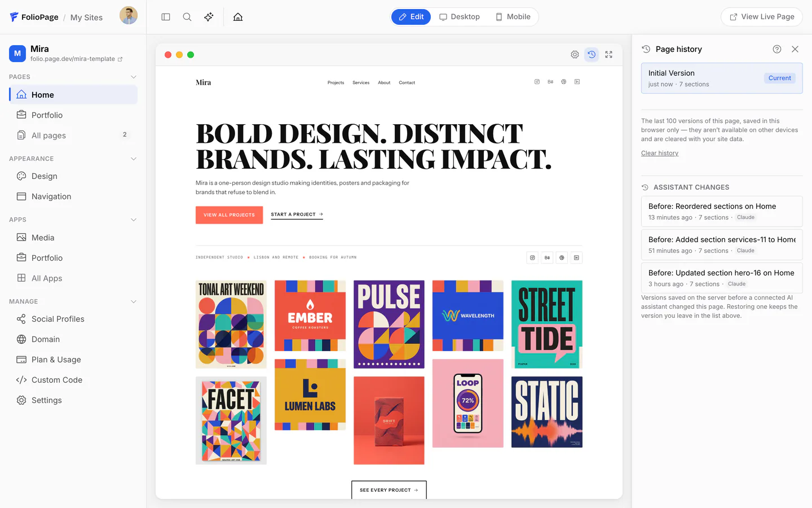This screenshot has height=508, width=812.
Task: Select the Initial Version history entry
Action: tap(722, 78)
